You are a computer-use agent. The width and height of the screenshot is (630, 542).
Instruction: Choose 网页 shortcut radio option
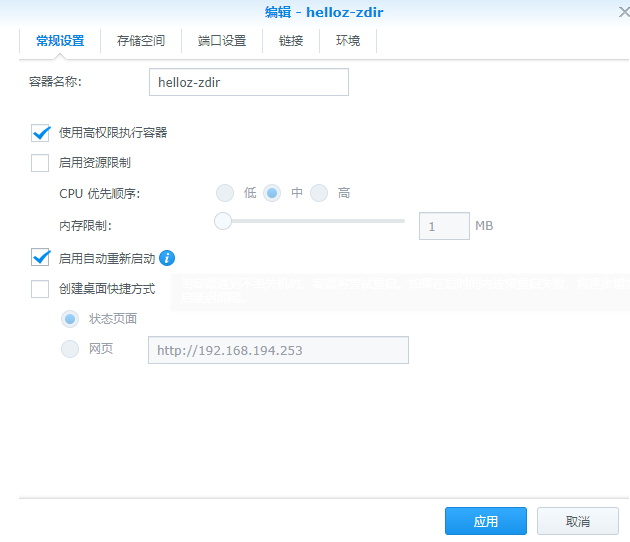(x=70, y=349)
